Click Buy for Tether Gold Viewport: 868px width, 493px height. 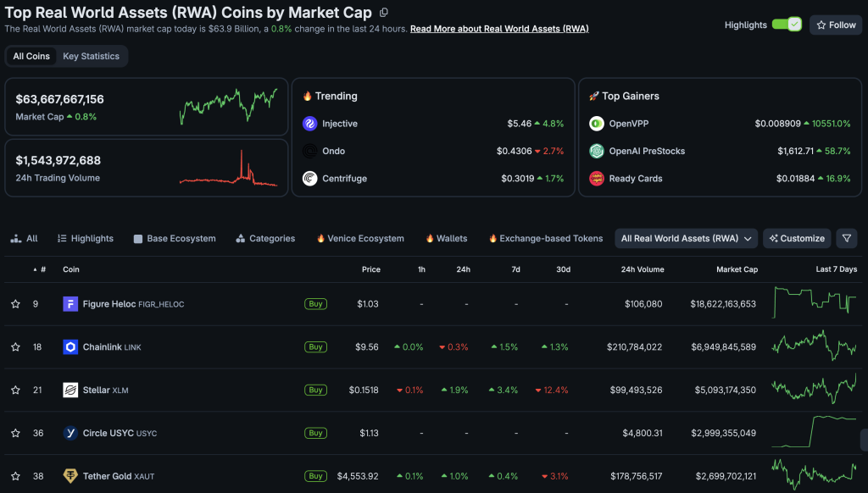pos(315,476)
